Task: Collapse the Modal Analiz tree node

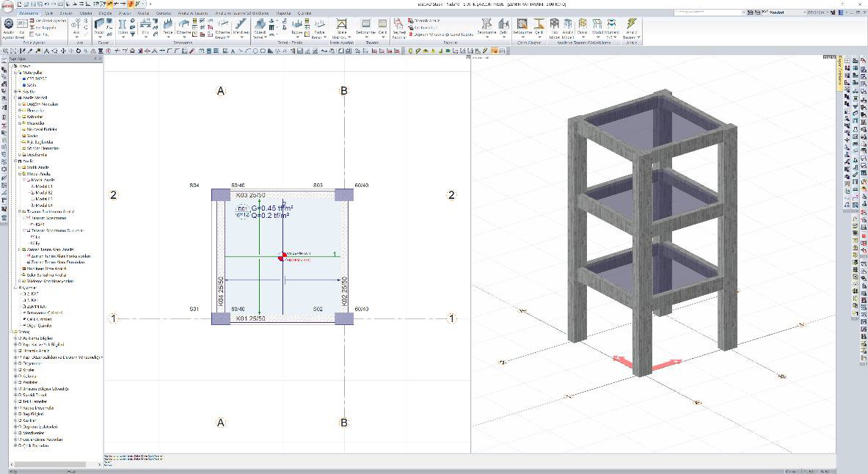Action: tap(24, 180)
